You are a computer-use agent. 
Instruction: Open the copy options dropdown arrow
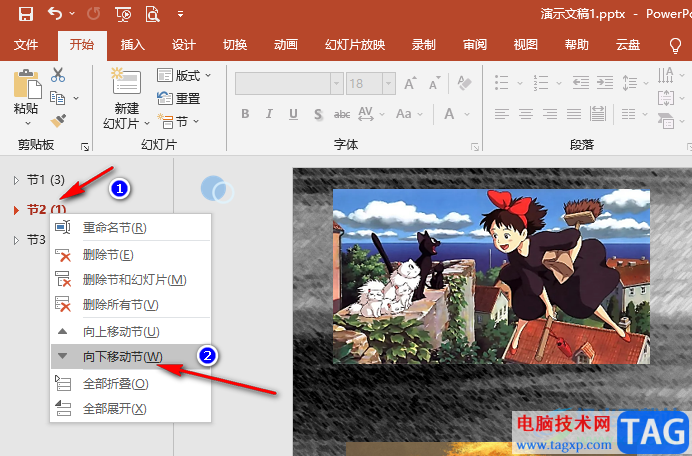click(76, 98)
